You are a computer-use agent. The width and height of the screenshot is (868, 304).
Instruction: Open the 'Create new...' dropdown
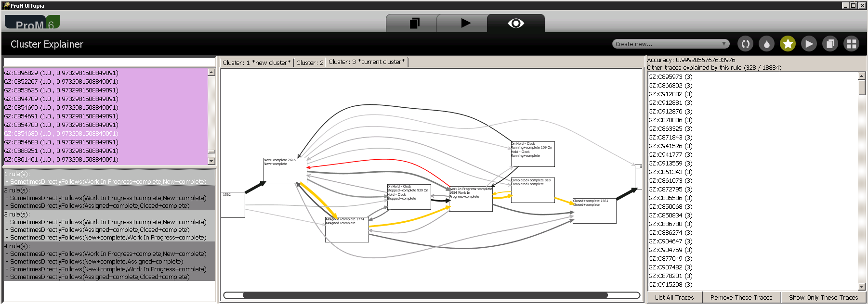[x=671, y=44]
